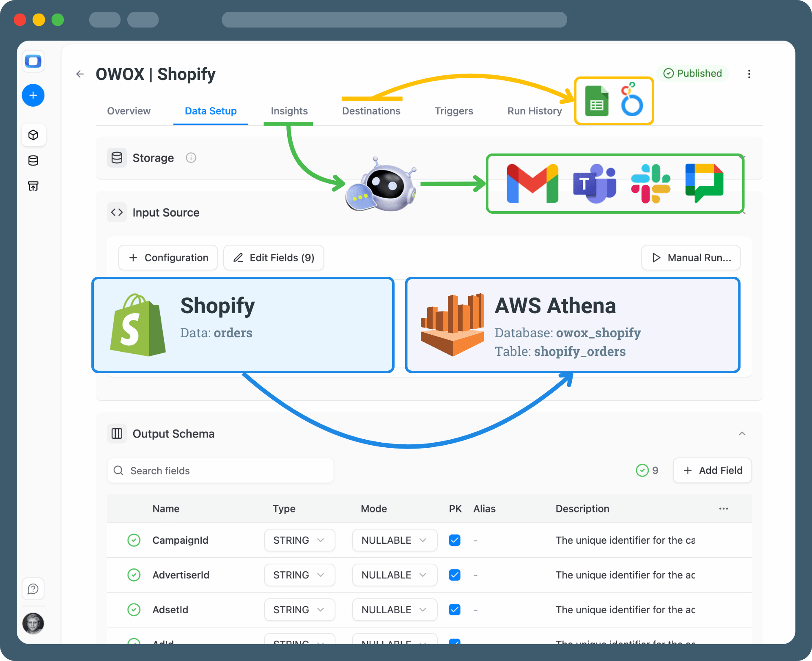Click the blue plus create button in sidebar

click(33, 95)
